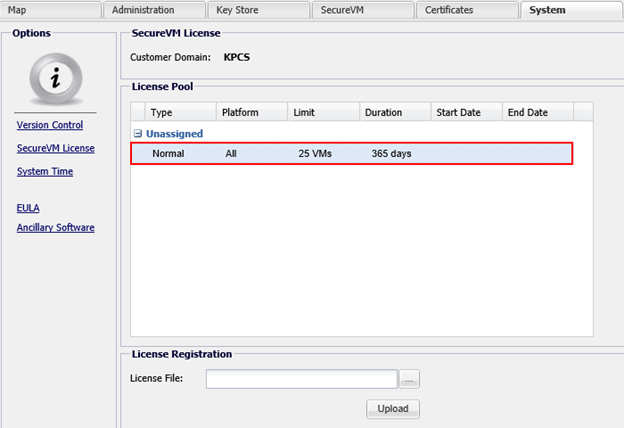Viewport: 624px width, 428px height.
Task: Open the System Time link
Action: click(45, 171)
